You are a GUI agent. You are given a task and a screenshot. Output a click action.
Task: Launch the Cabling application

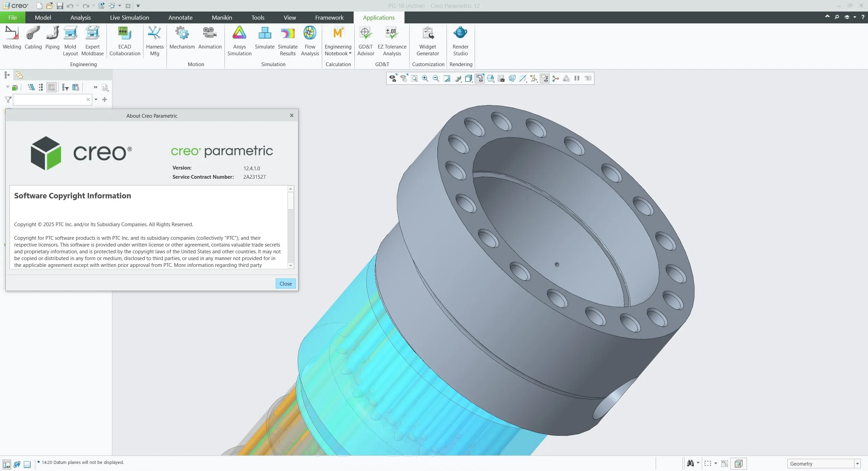coord(33,38)
